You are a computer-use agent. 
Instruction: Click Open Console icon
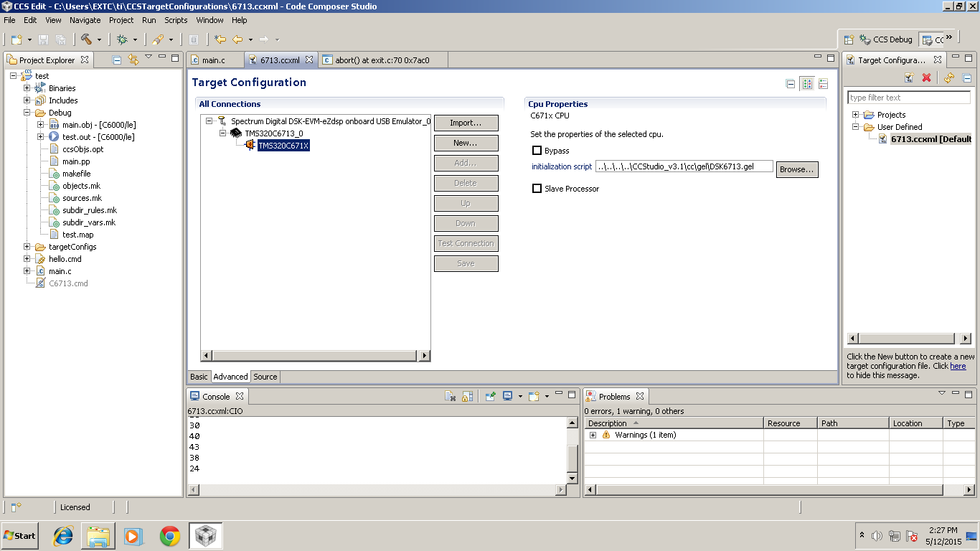pyautogui.click(x=533, y=396)
